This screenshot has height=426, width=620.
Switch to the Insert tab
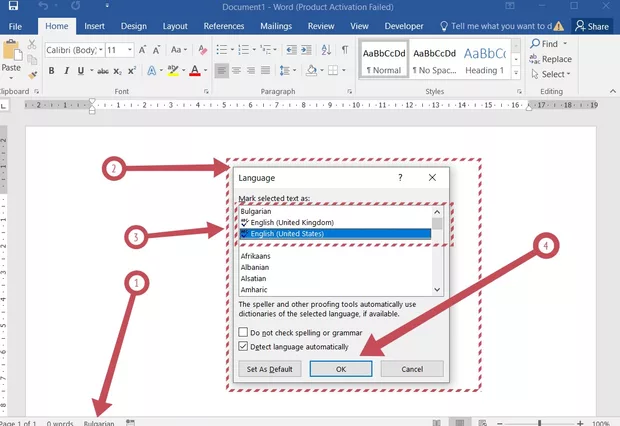[x=94, y=26]
